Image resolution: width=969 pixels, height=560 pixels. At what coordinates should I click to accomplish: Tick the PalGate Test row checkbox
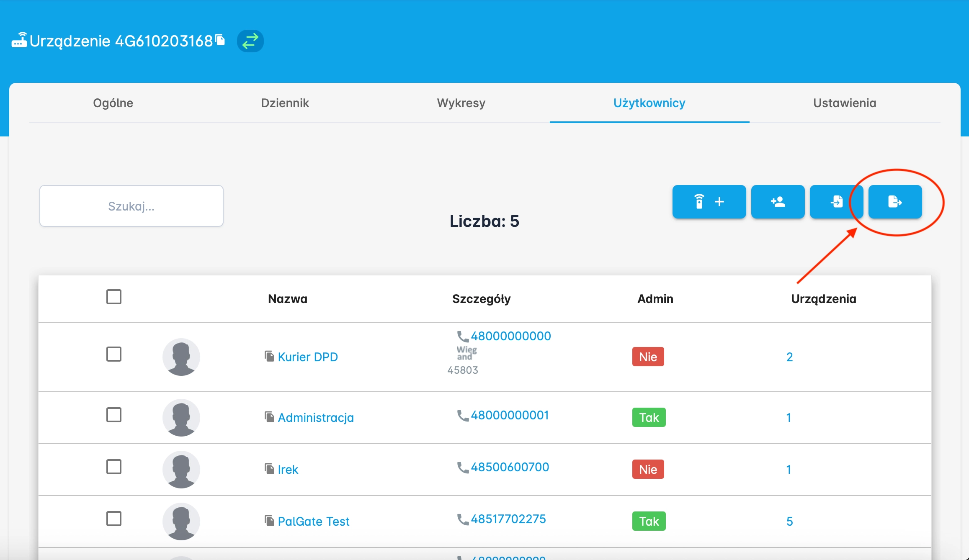pos(114,519)
